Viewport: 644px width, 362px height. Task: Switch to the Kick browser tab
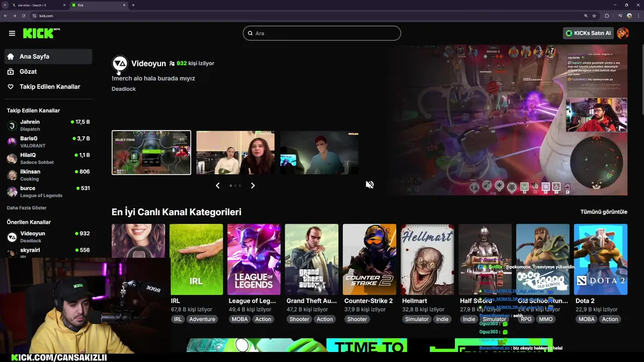tap(99, 5)
